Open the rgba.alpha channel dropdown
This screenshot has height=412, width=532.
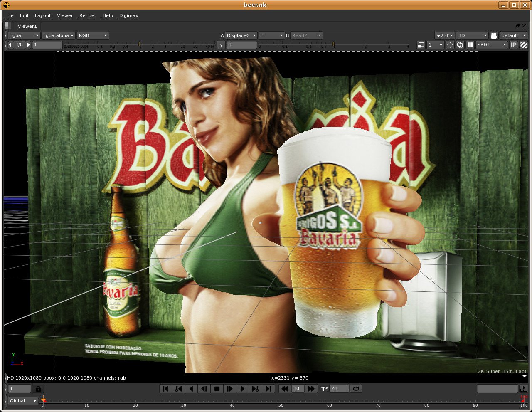(x=59, y=35)
